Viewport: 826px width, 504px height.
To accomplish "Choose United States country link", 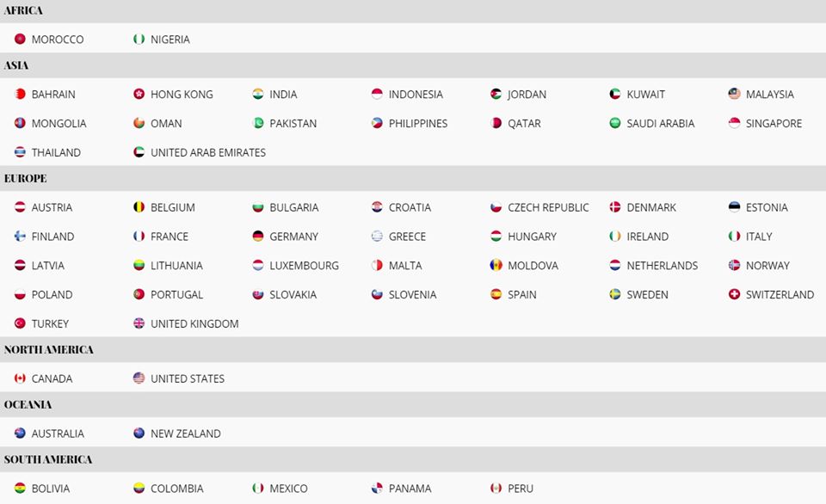I will click(x=188, y=378).
